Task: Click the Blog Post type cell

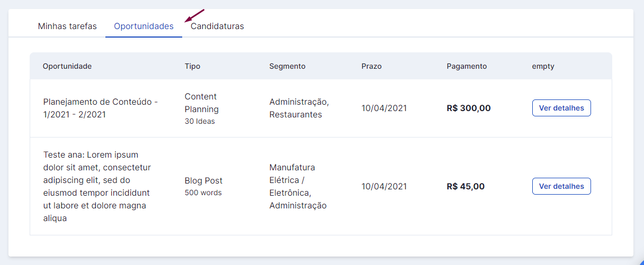Action: click(x=203, y=186)
